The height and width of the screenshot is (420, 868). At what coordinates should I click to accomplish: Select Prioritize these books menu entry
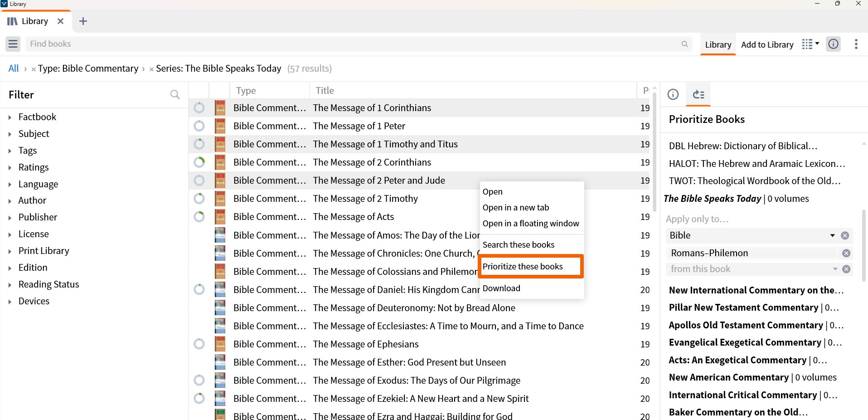point(531,266)
